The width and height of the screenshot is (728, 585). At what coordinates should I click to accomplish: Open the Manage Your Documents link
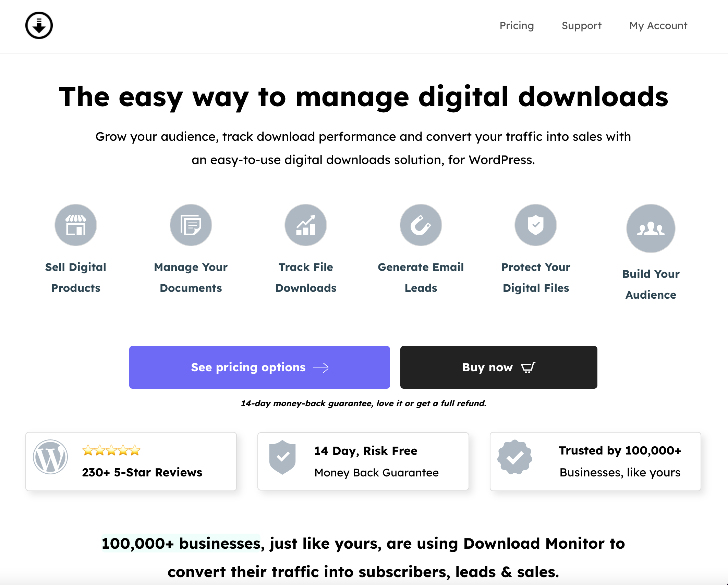(191, 277)
